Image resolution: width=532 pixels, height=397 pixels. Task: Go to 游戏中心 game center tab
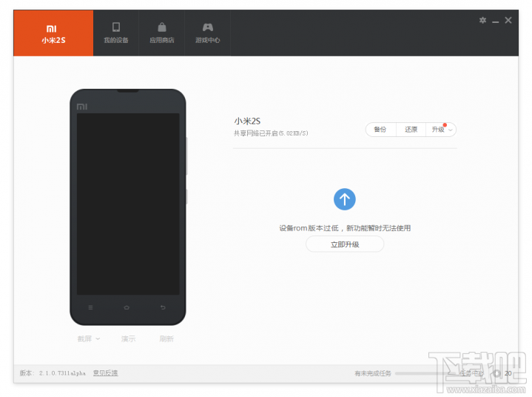pyautogui.click(x=208, y=33)
